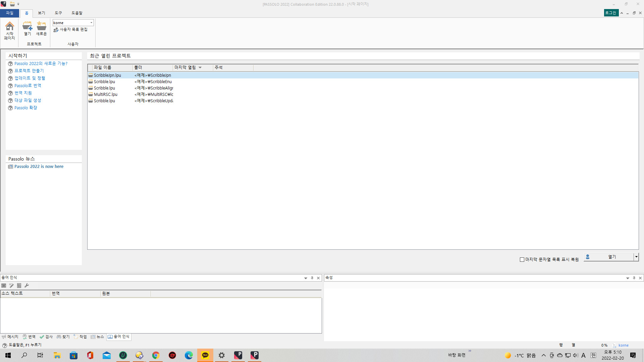Click first terminology toolbar icon in 용어 인식

pyautogui.click(x=4, y=286)
